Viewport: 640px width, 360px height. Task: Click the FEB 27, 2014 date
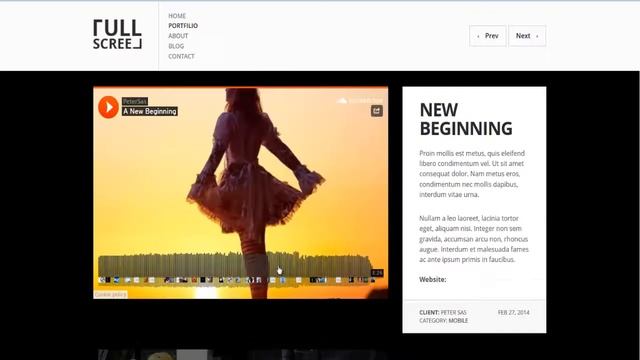pyautogui.click(x=513, y=312)
